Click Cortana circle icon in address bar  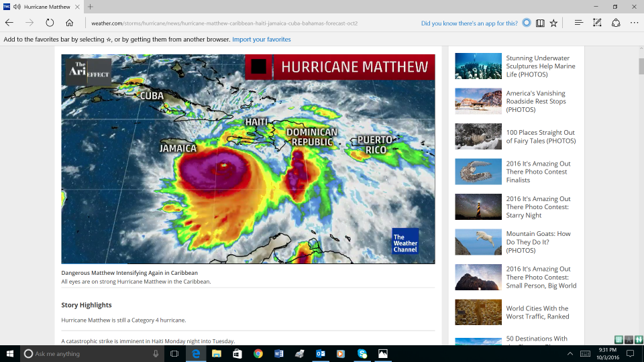click(x=527, y=23)
